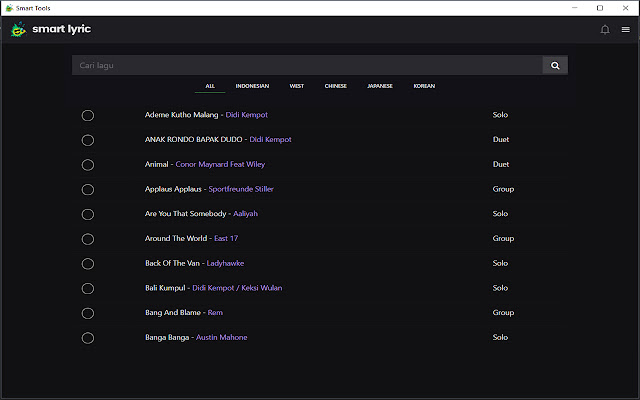Viewport: 640px width, 400px height.
Task: Click Group label for Around The World
Action: [503, 238]
